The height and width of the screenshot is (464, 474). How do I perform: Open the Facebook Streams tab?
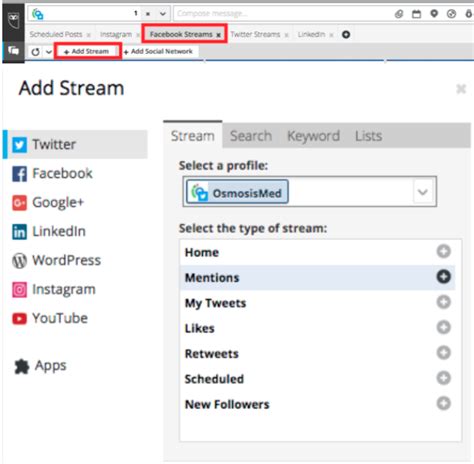[181, 34]
